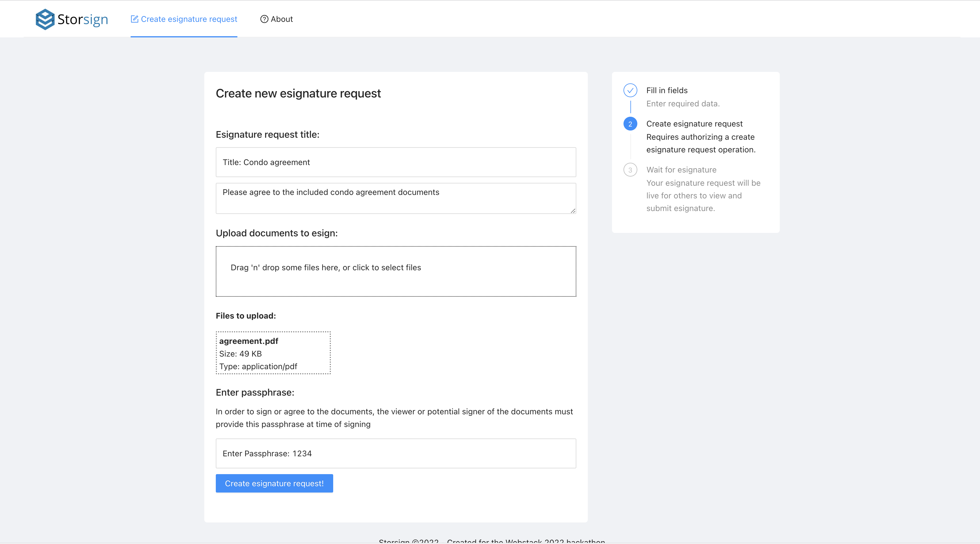Click the edit pencil icon in navbar

(x=134, y=19)
